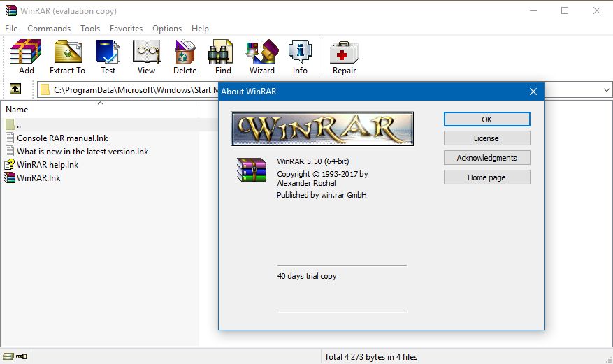The width and height of the screenshot is (613, 364).
Task: Click the Console RAR manual.lnk document icon
Action: [x=10, y=138]
